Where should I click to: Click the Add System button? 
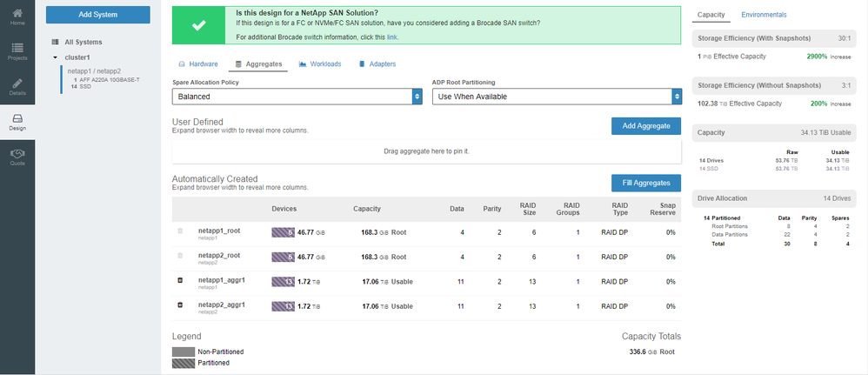[x=97, y=15]
